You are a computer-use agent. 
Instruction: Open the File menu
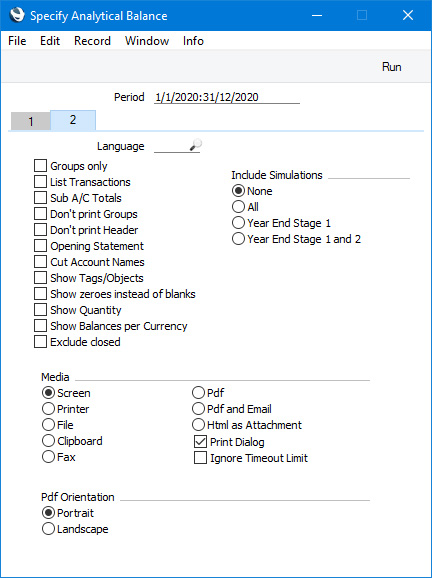[x=17, y=41]
